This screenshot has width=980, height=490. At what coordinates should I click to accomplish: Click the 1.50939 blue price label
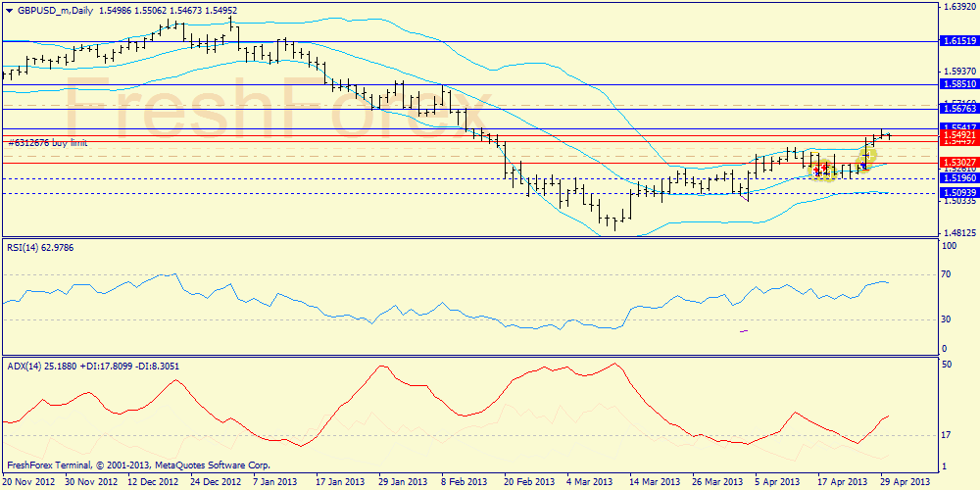tap(958, 193)
